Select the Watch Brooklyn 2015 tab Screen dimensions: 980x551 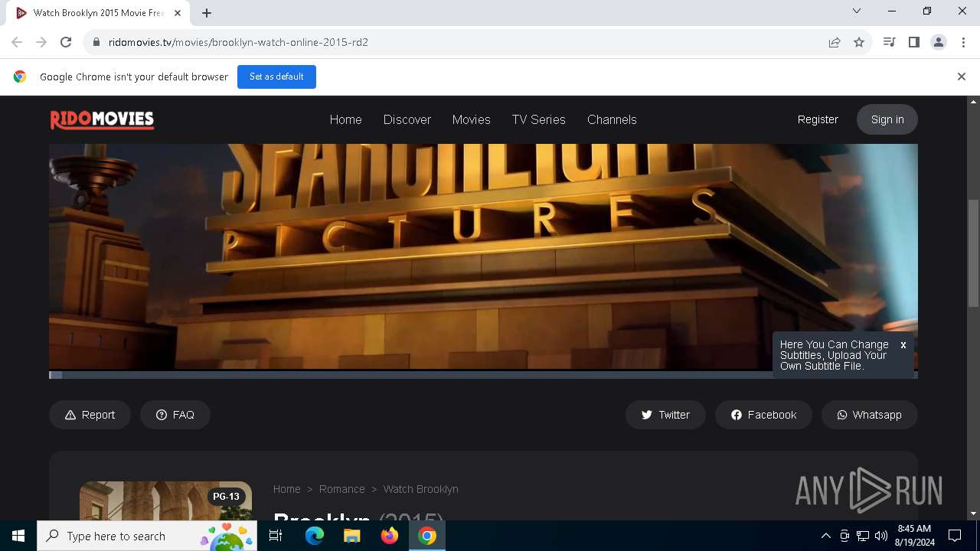[x=98, y=13]
